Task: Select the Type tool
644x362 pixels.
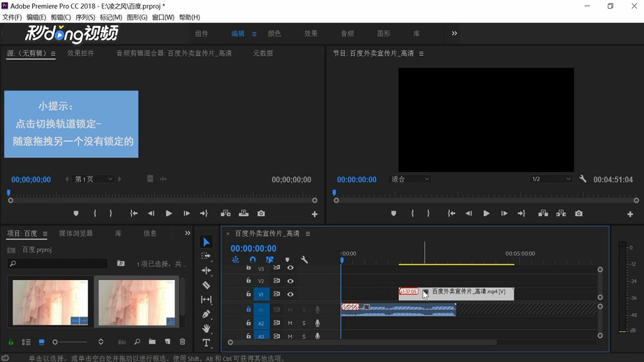Action: [206, 343]
